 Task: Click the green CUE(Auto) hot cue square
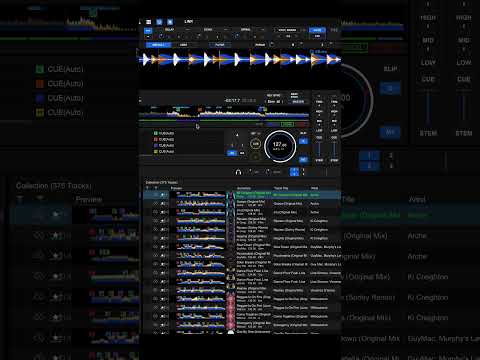155,133
